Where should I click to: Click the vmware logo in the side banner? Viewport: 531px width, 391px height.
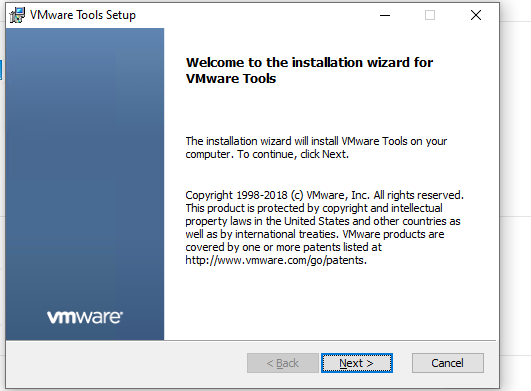(85, 317)
